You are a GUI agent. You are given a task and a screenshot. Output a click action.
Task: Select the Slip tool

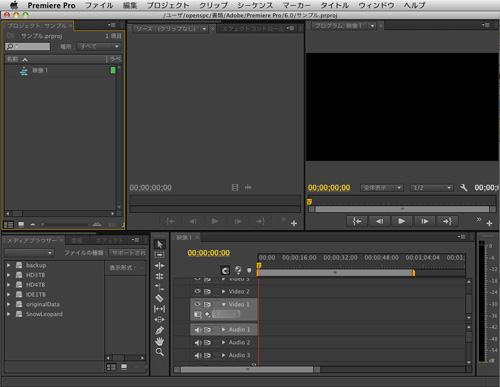point(160,309)
